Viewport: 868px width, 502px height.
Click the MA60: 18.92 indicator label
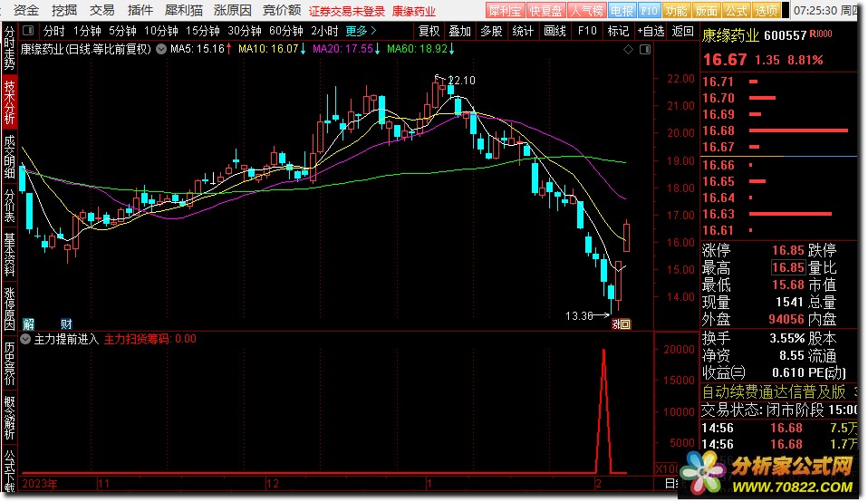(x=420, y=49)
